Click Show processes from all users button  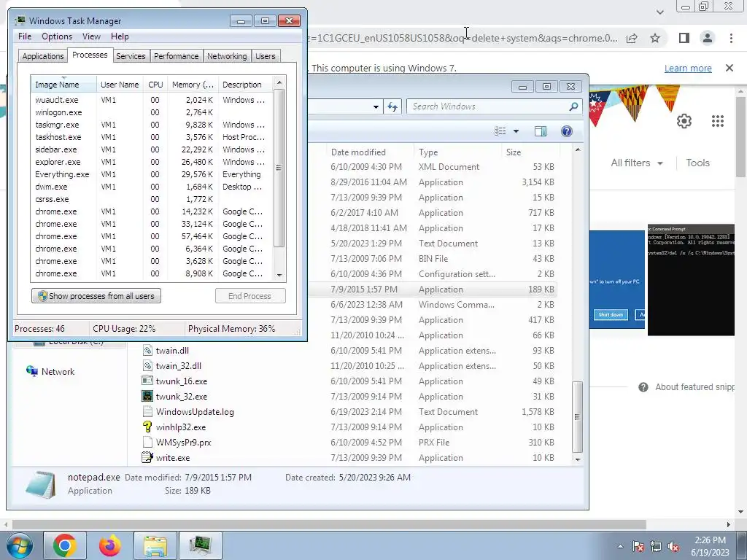click(x=96, y=296)
